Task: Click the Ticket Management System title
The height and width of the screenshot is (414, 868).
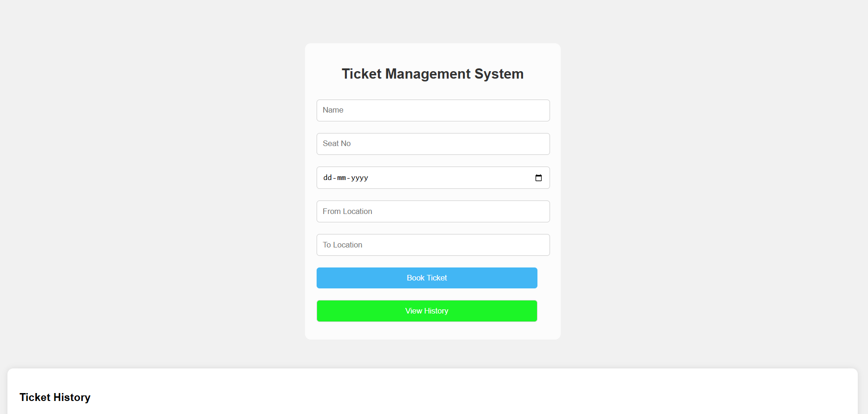Action: [432, 74]
